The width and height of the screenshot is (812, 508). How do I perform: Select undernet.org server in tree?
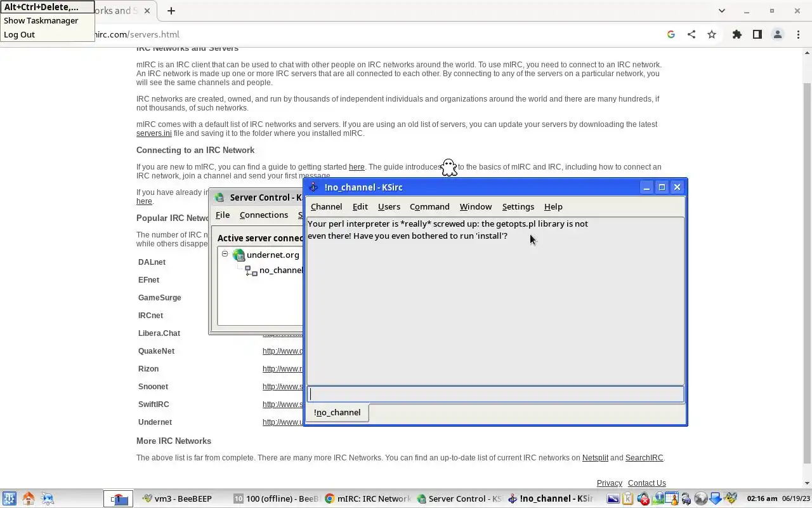pyautogui.click(x=273, y=255)
